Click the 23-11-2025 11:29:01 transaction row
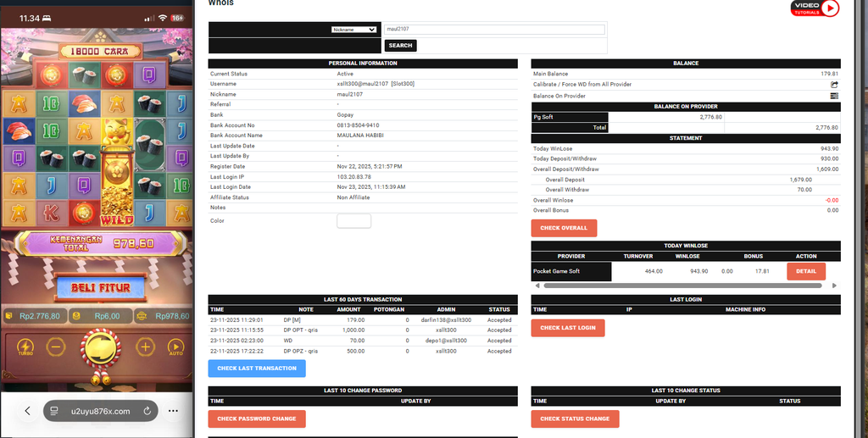 pos(363,320)
